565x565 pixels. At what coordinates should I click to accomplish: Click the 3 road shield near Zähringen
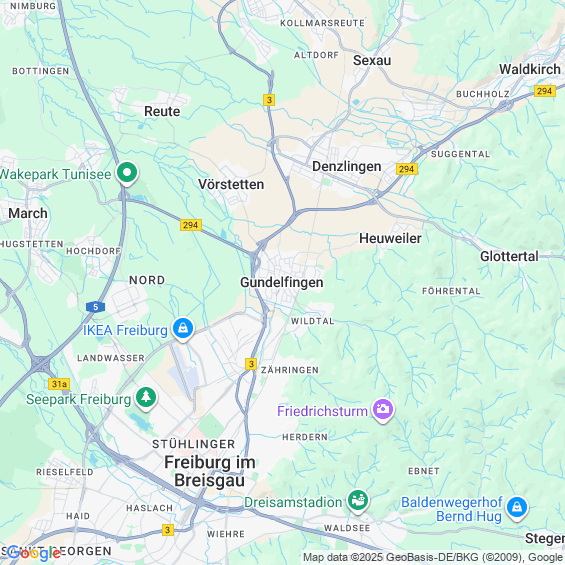coord(251,364)
